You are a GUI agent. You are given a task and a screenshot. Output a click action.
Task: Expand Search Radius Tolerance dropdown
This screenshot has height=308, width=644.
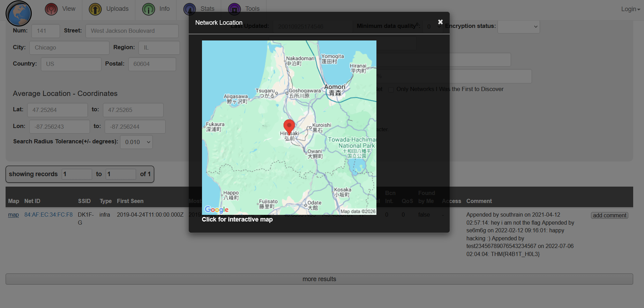[136, 142]
